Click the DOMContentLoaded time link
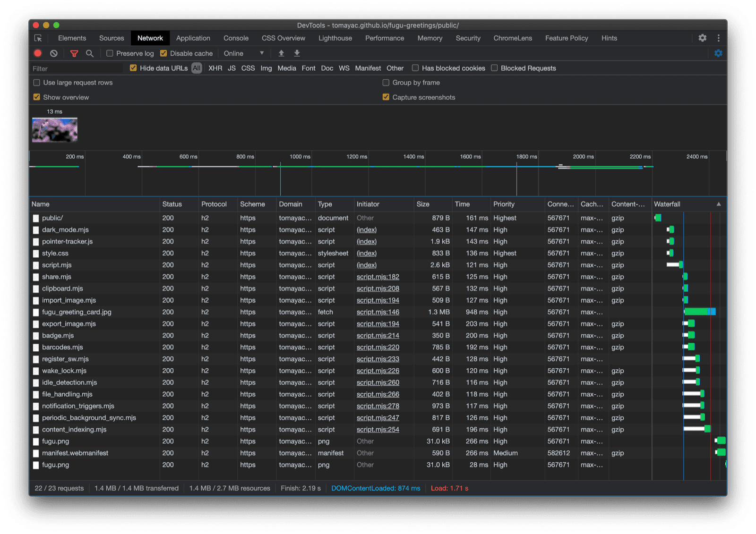 pos(376,488)
